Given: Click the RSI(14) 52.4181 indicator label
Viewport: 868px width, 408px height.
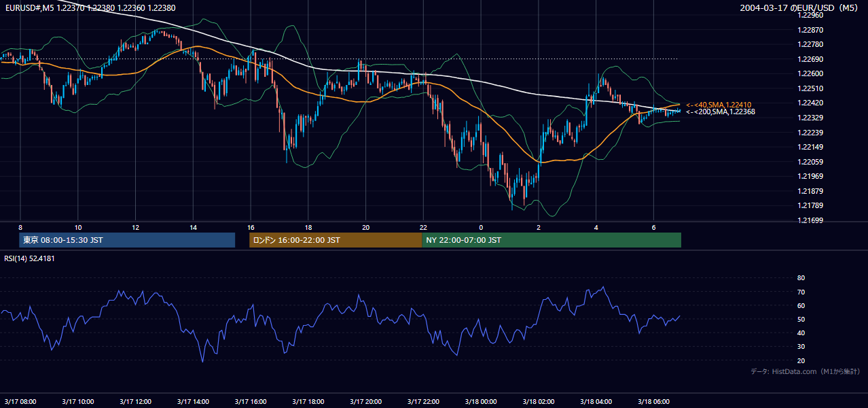Looking at the screenshot, I should click(30, 258).
